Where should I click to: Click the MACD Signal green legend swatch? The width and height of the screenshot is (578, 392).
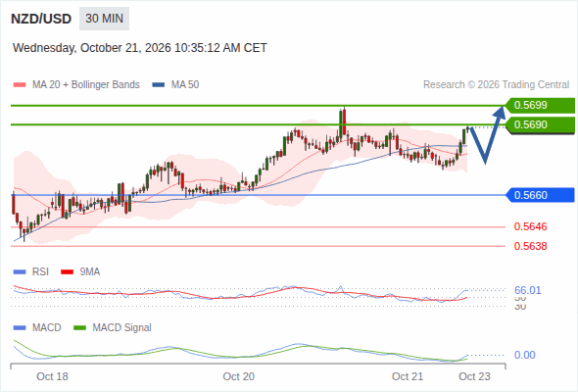[79, 328]
